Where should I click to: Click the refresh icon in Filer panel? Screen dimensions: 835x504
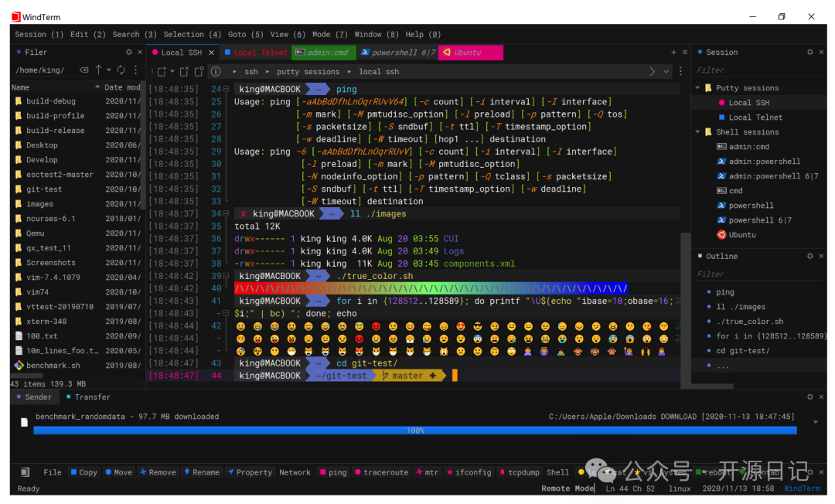point(121,70)
